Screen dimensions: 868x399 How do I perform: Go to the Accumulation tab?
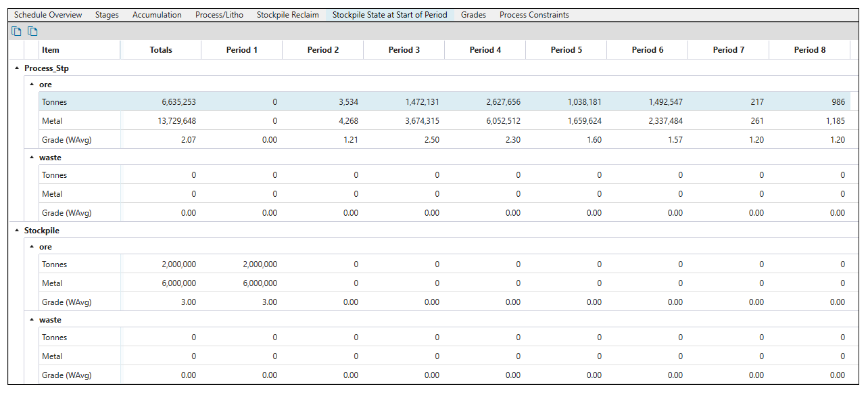(x=157, y=15)
